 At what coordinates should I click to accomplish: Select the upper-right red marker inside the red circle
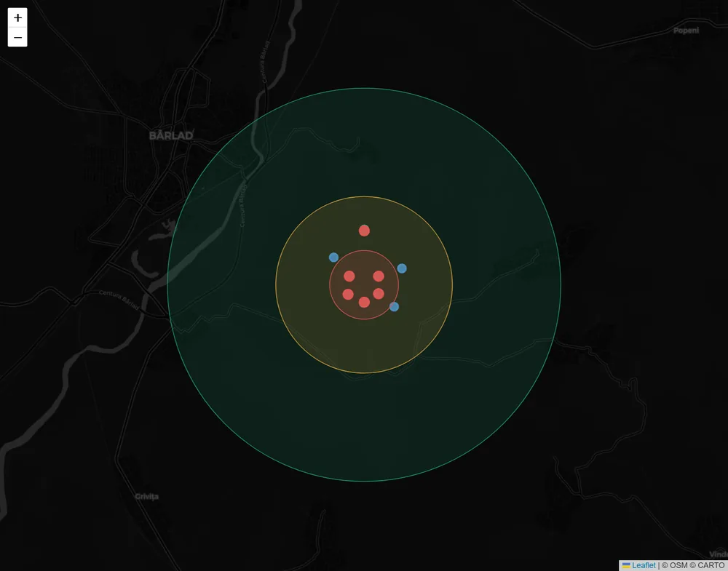[379, 276]
